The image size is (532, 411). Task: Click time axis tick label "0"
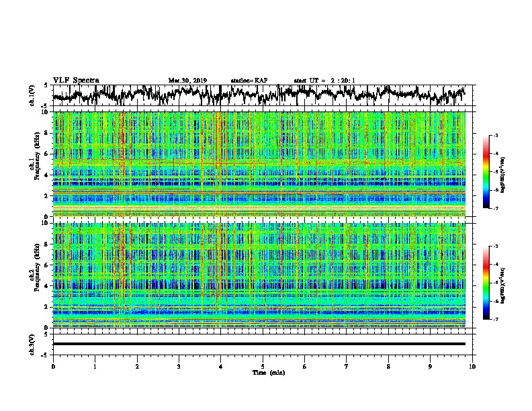tap(53, 367)
